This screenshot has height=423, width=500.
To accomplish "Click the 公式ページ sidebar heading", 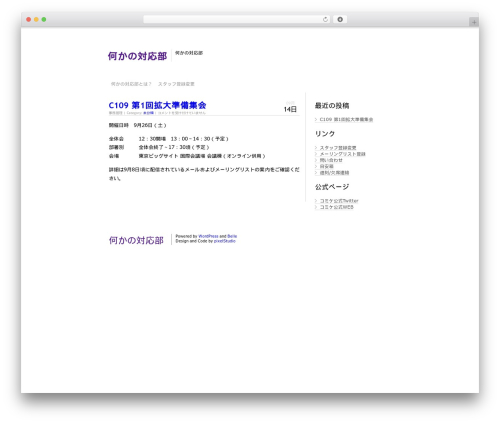I will 332,187.
